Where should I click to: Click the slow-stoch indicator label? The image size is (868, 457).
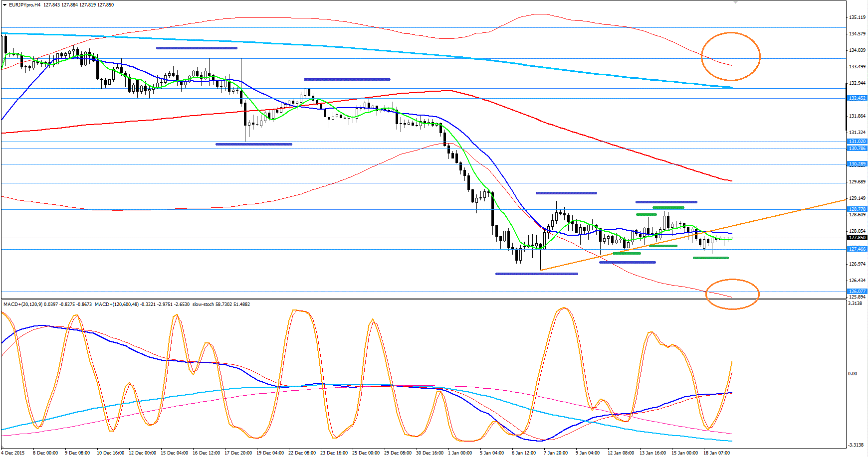(x=204, y=305)
